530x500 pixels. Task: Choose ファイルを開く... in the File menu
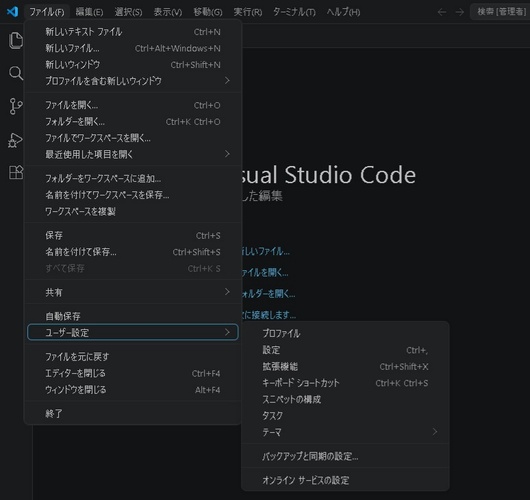133,105
